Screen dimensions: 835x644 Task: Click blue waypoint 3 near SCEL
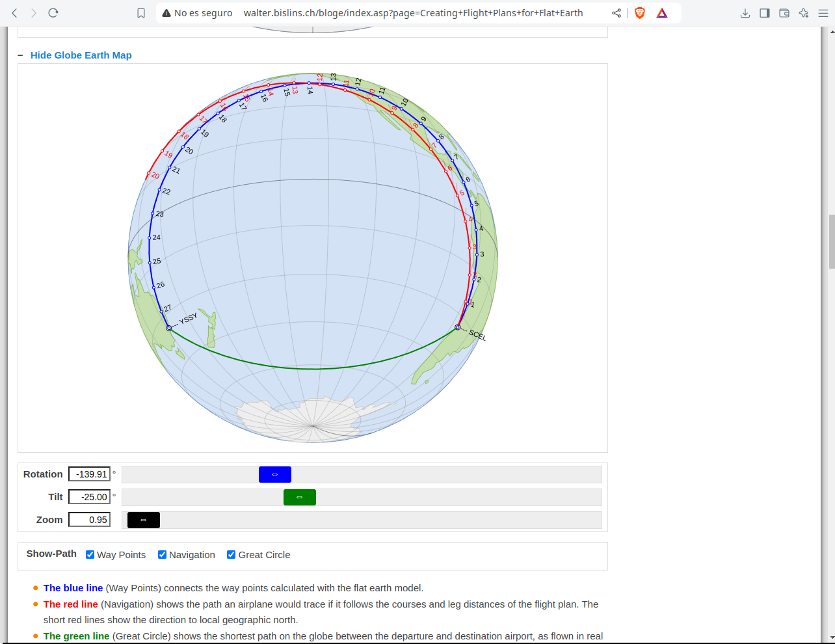(477, 254)
